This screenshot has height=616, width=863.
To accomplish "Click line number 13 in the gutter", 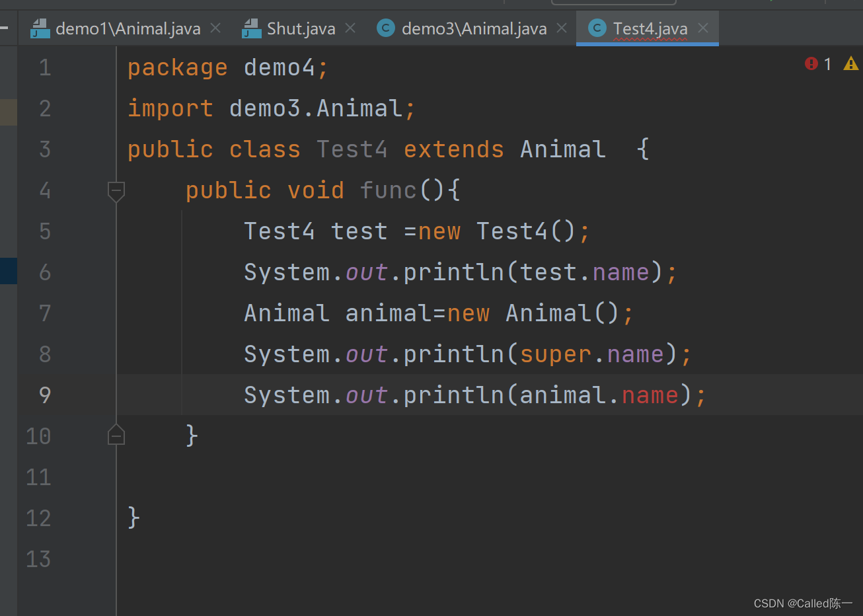I will click(38, 559).
